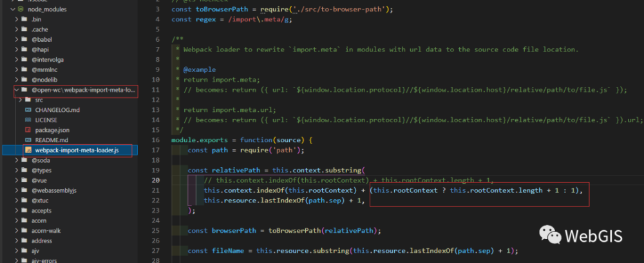Screen dimensions: 644x263
Task: Select webpack-import-meta-loader.js in the explorer
Action: 77,150
